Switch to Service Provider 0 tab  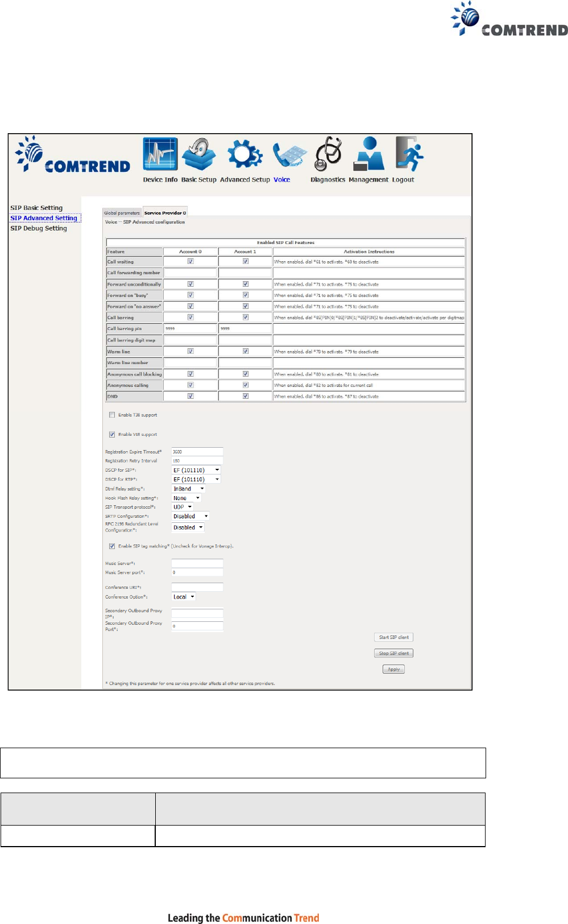pyautogui.click(x=165, y=212)
